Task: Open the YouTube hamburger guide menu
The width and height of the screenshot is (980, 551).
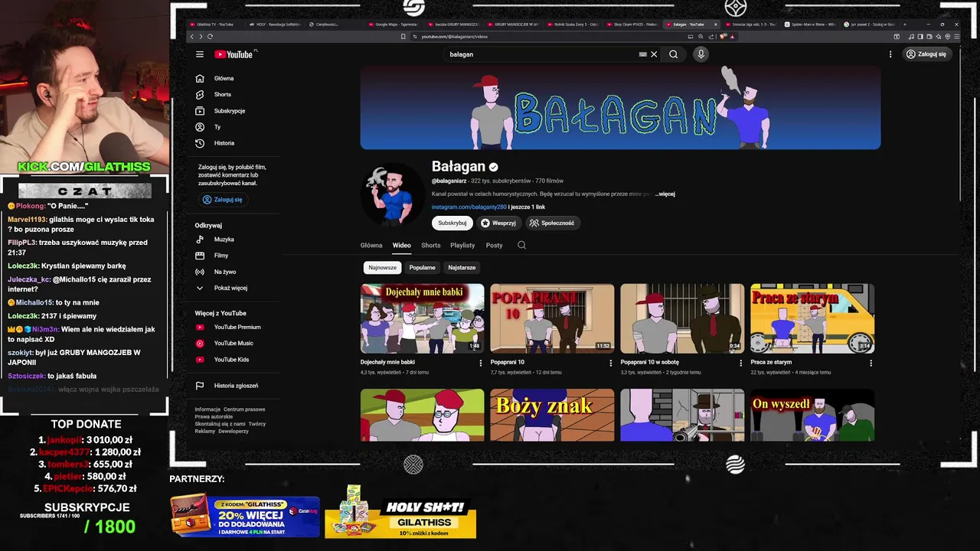Action: (x=200, y=54)
